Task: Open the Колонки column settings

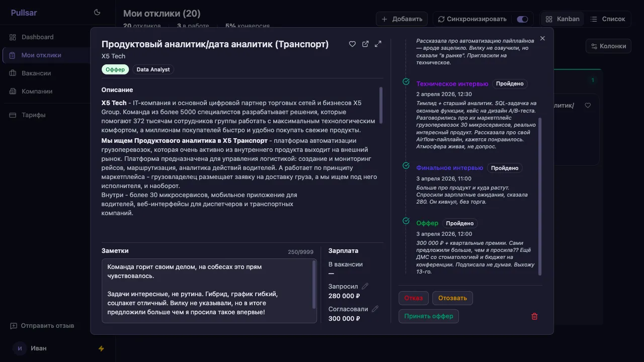Action: 608,46
